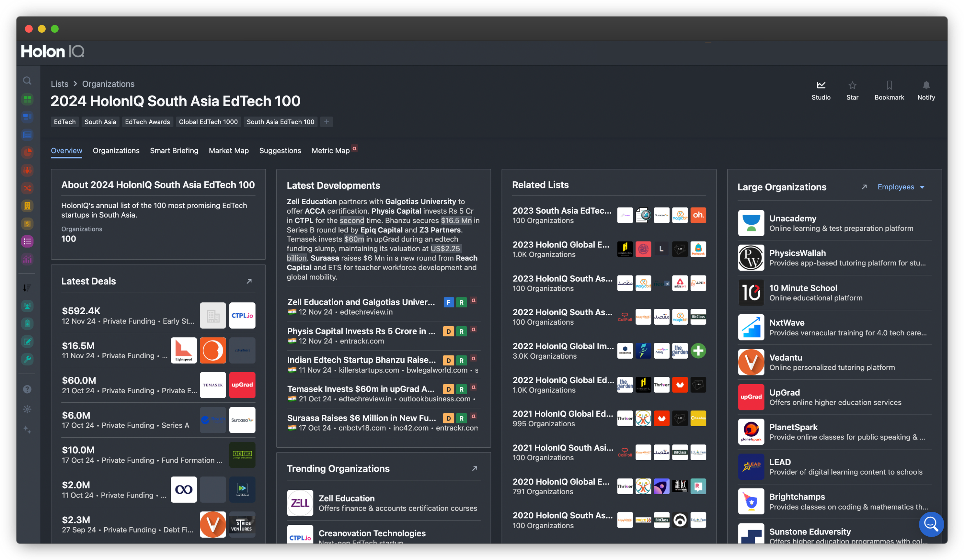The image size is (964, 560).
Task: Open Temasek Invests $60m in upGrad article
Action: [384, 393]
